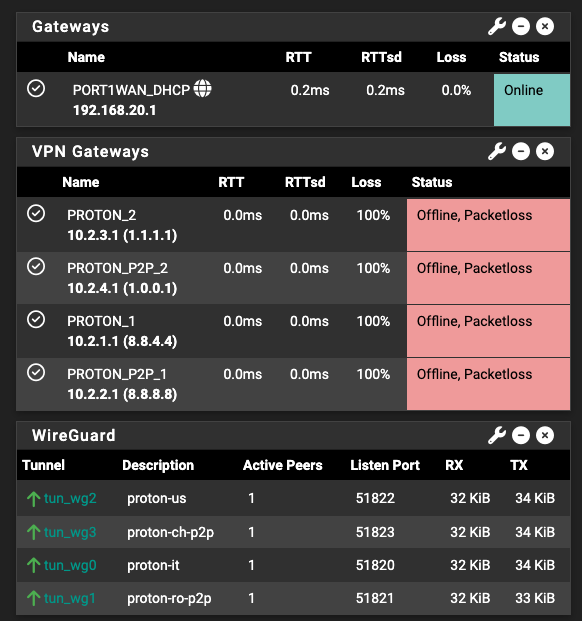Image resolution: width=582 pixels, height=621 pixels.
Task: Collapse the Gateways widget with minus button
Action: pyautogui.click(x=521, y=27)
